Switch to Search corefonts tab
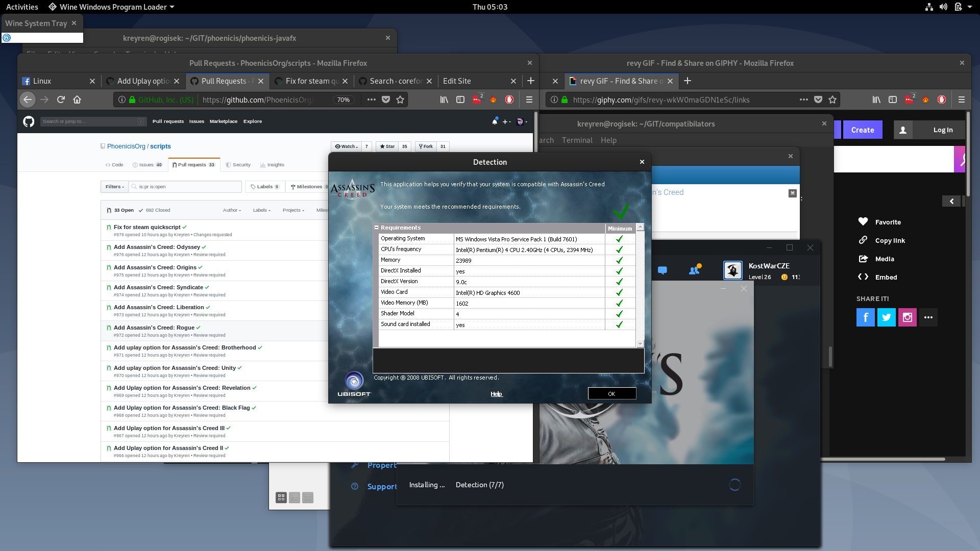This screenshot has width=980, height=551. [x=396, y=81]
